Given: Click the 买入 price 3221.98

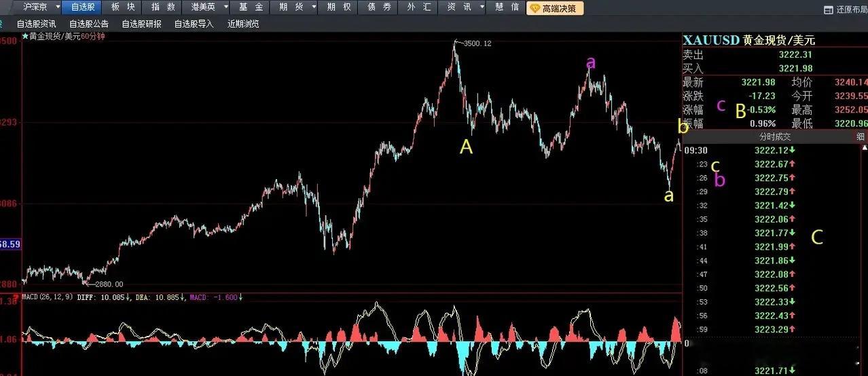Looking at the screenshot, I should 795,69.
